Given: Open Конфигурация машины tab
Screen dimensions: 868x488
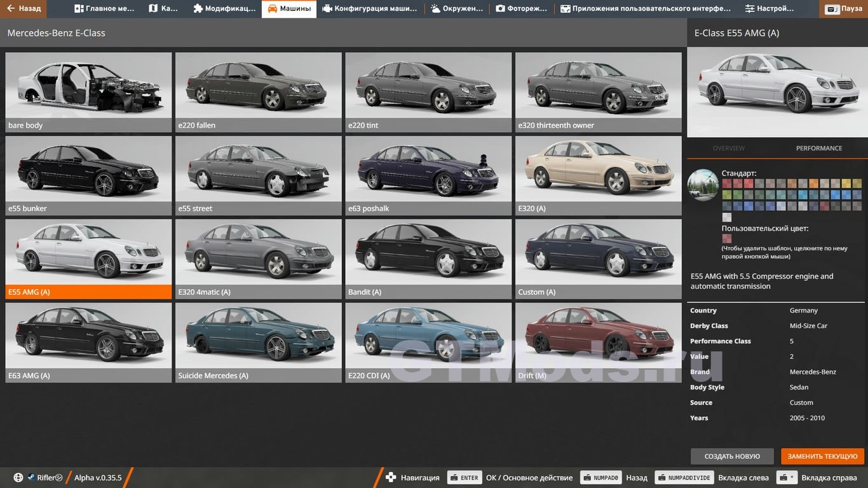Looking at the screenshot, I should tap(370, 9).
